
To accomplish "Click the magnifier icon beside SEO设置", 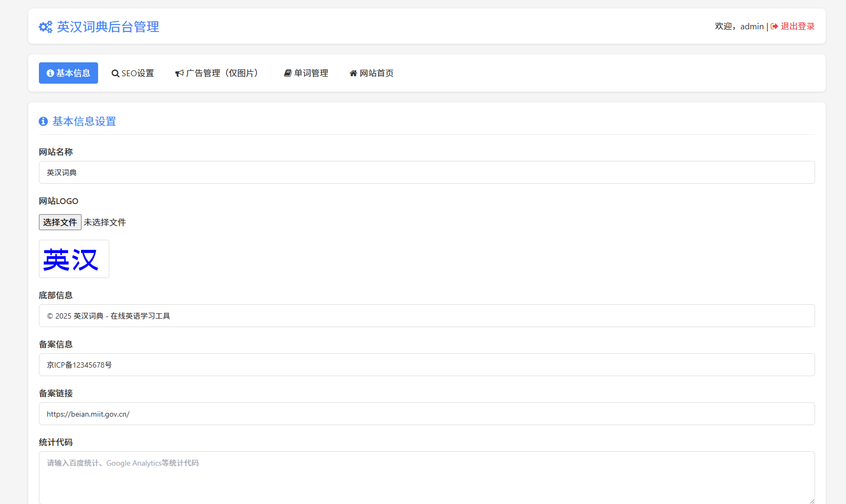I will pos(115,74).
